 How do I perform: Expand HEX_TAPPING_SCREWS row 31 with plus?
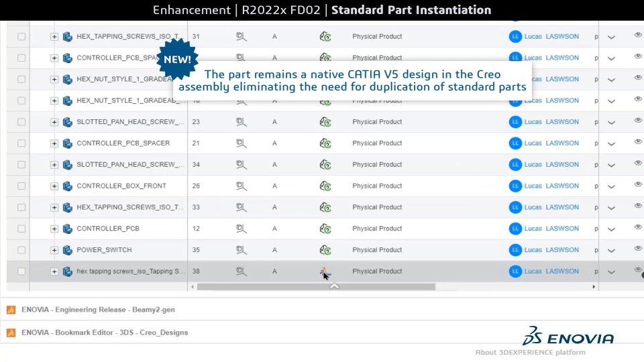click(54, 37)
